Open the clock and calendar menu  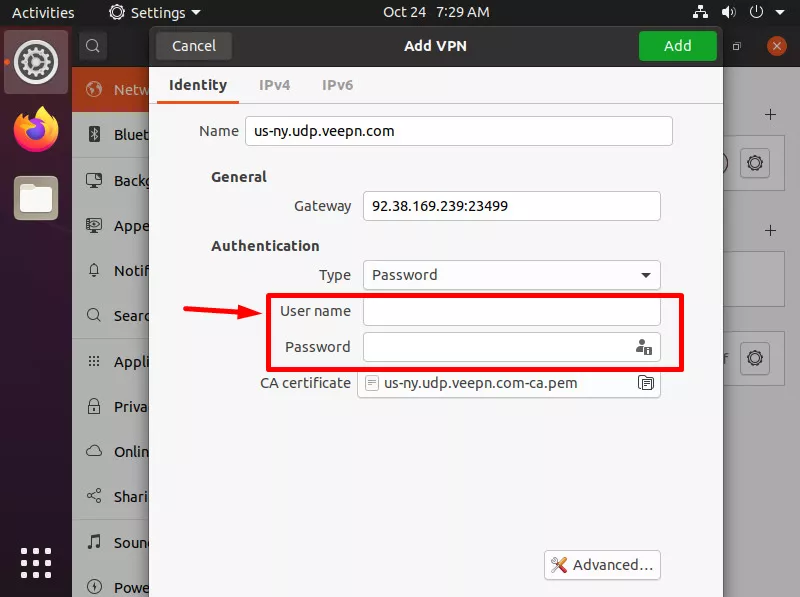436,12
